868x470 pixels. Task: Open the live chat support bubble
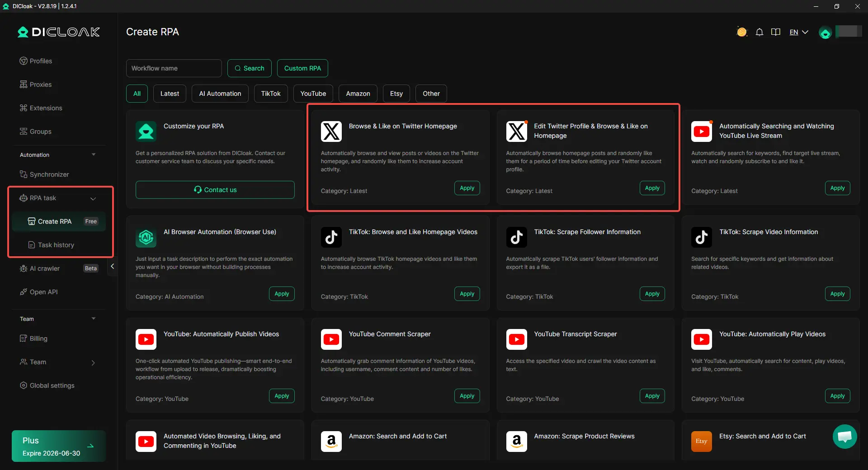coord(844,437)
